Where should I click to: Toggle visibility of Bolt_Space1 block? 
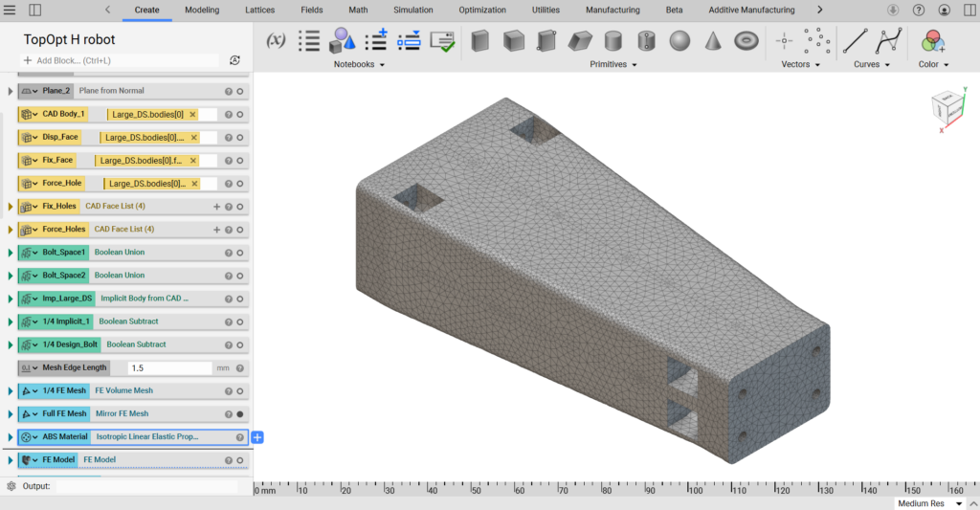pyautogui.click(x=240, y=253)
